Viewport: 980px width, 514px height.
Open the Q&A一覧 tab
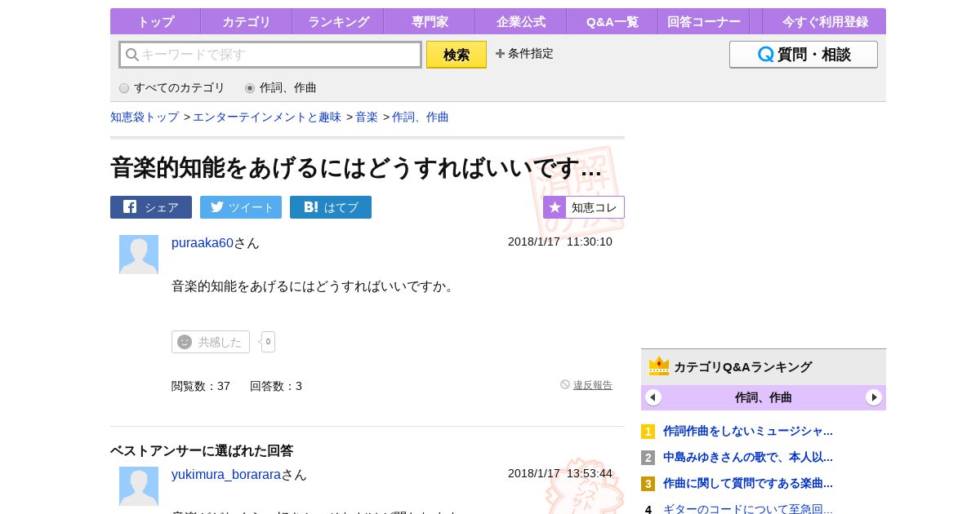pos(612,21)
